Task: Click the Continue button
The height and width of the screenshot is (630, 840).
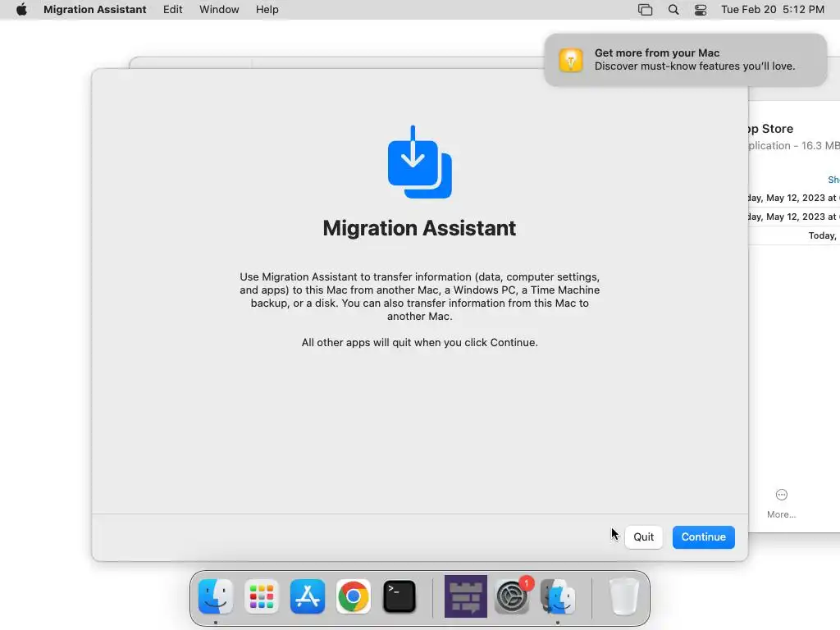Action: (703, 536)
